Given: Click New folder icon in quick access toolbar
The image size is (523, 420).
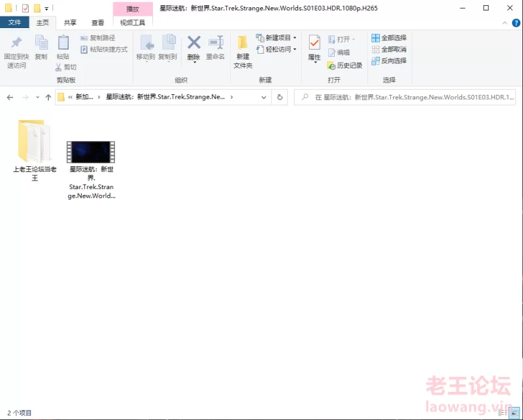Looking at the screenshot, I should click(37, 8).
